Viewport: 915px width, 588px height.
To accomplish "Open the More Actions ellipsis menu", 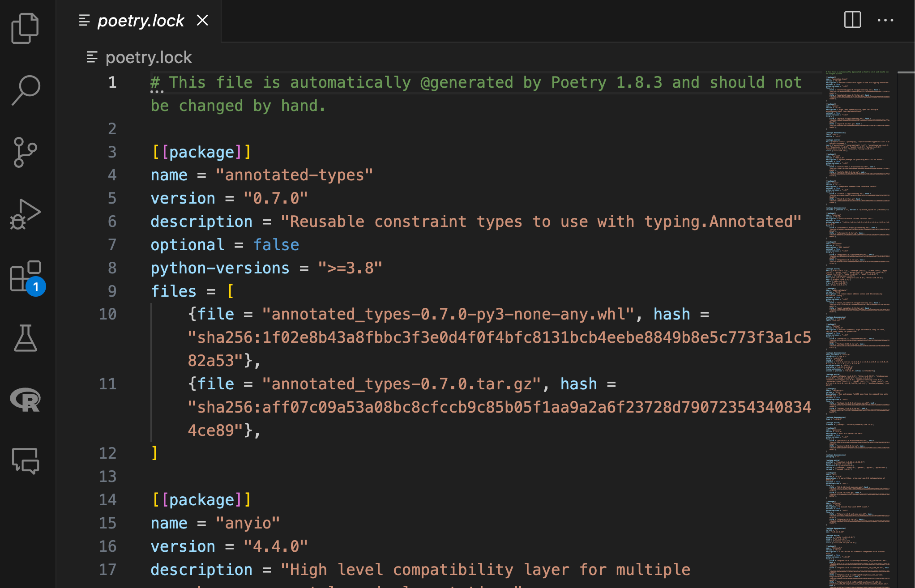I will (x=885, y=20).
